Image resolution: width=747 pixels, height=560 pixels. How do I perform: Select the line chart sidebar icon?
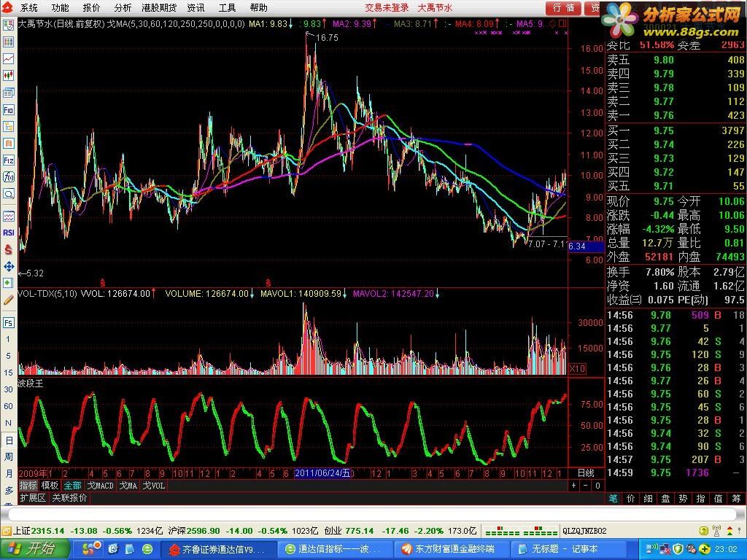pos(9,59)
